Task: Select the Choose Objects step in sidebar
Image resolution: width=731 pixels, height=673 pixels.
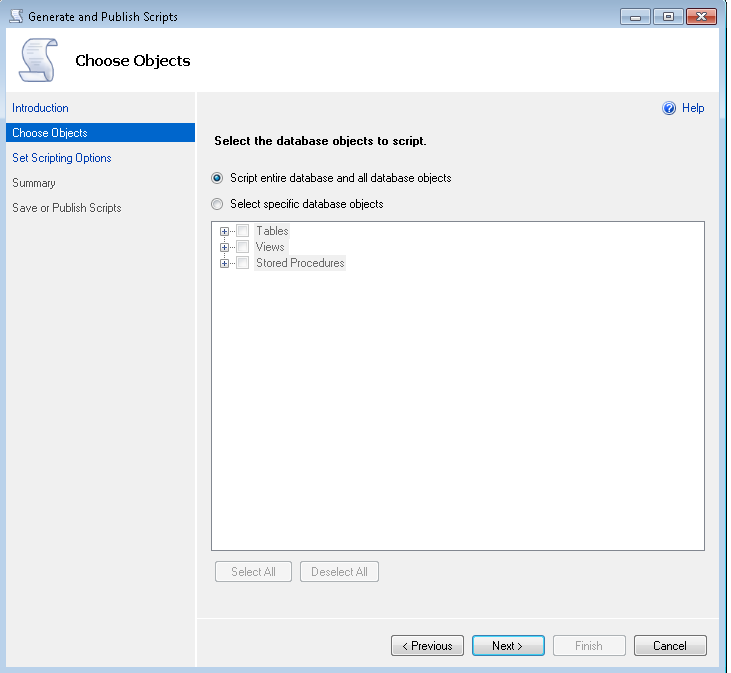Action: 50,133
